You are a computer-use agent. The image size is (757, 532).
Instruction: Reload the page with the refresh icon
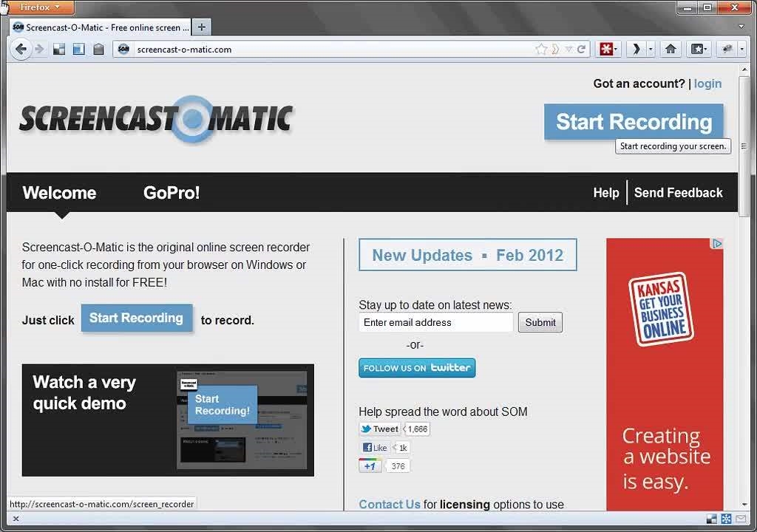click(x=581, y=49)
